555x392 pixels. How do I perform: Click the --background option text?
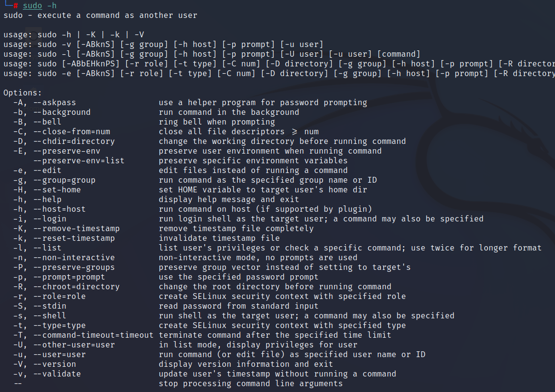tap(62, 112)
